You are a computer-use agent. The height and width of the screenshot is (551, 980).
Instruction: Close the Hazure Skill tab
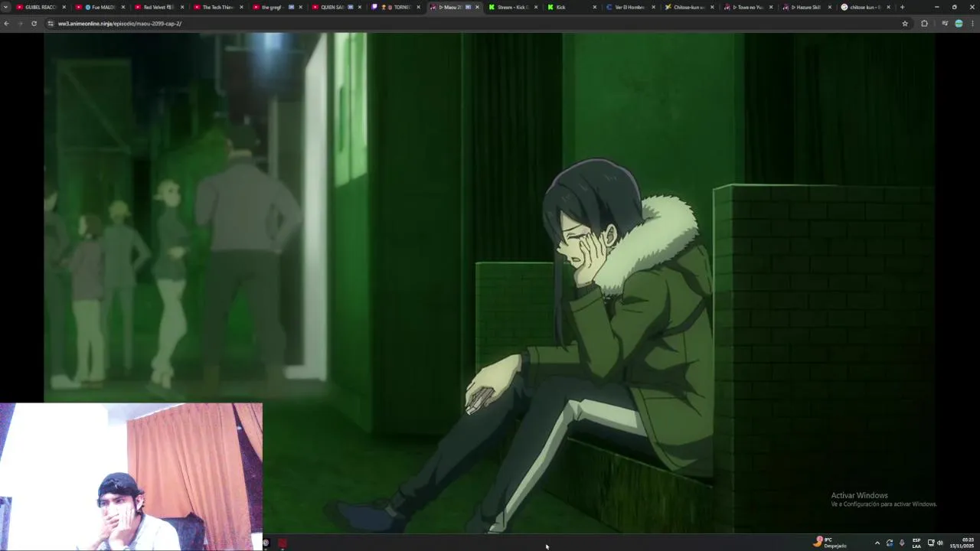(830, 7)
